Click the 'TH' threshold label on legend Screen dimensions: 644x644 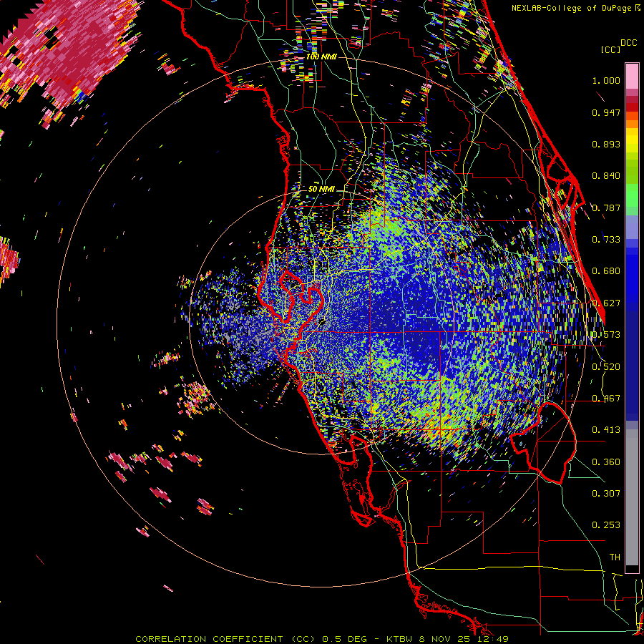[x=615, y=557]
